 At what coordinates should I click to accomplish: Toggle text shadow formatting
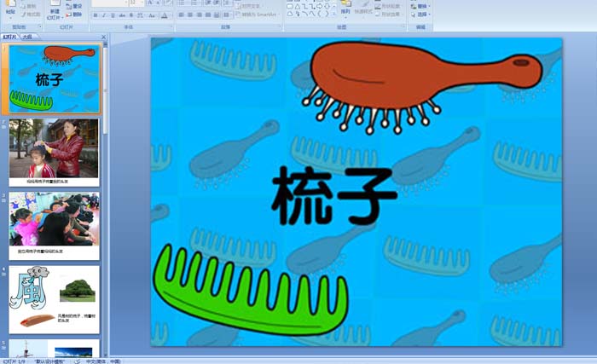click(131, 15)
